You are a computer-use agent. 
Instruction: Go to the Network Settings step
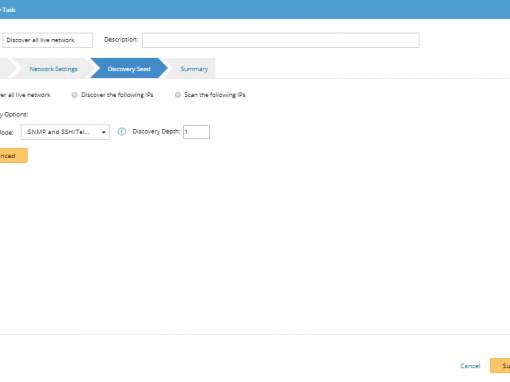point(53,69)
